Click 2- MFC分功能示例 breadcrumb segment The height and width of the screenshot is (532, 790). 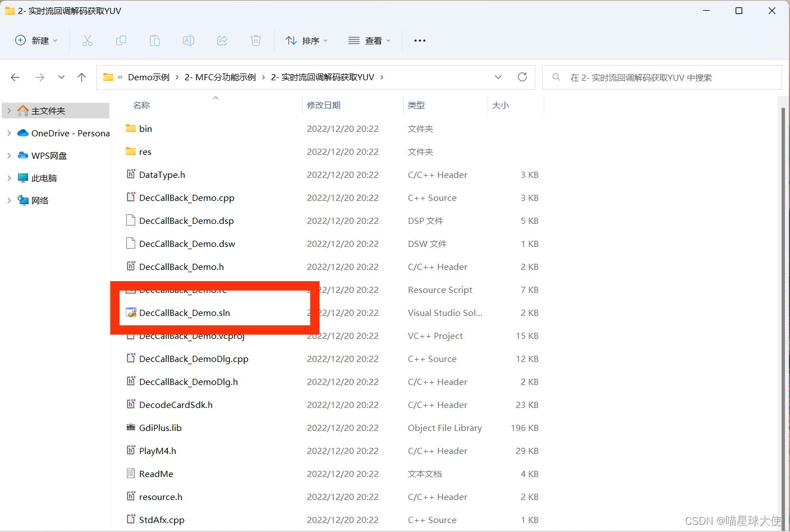coord(220,77)
